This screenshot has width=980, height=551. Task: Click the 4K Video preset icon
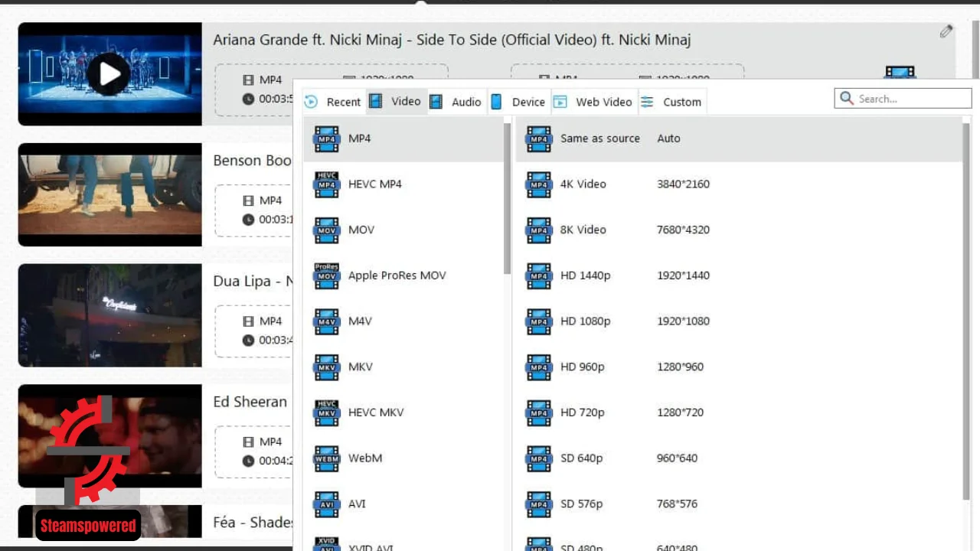[x=539, y=184]
